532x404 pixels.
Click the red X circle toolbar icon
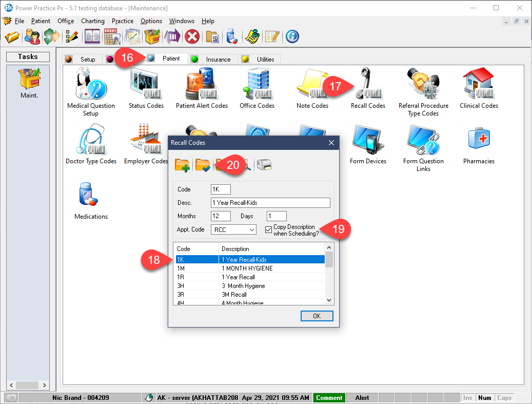click(192, 36)
